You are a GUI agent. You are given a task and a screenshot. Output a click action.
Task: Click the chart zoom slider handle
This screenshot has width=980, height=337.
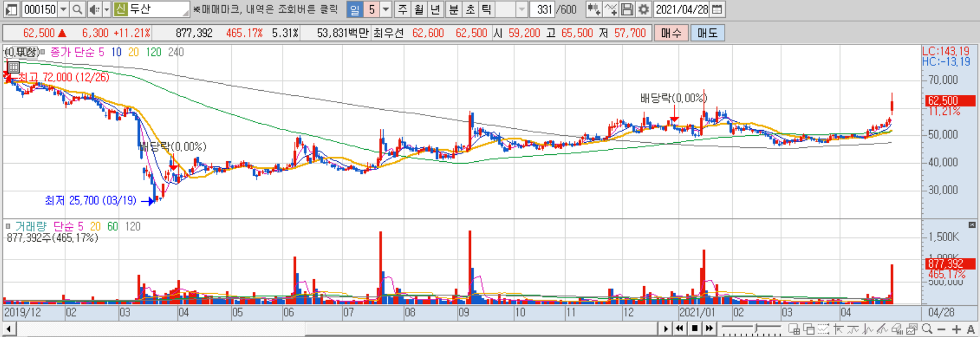[x=756, y=328]
